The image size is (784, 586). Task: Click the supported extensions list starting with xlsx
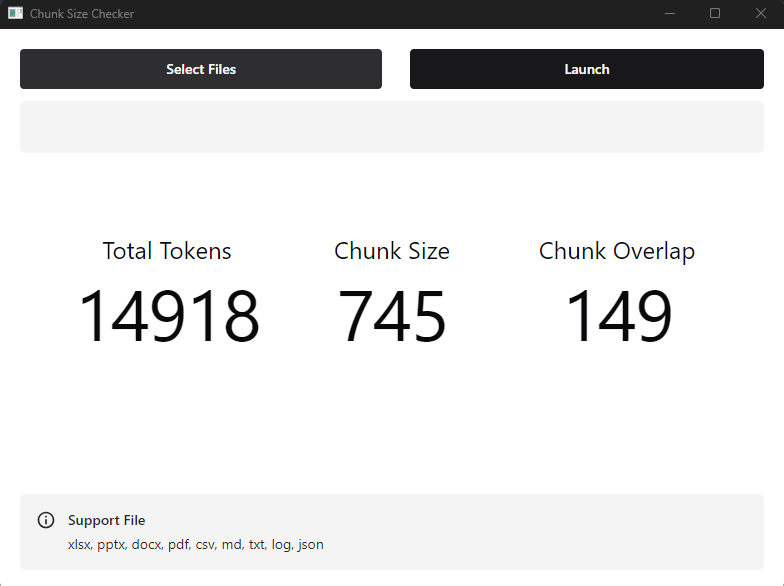(196, 544)
